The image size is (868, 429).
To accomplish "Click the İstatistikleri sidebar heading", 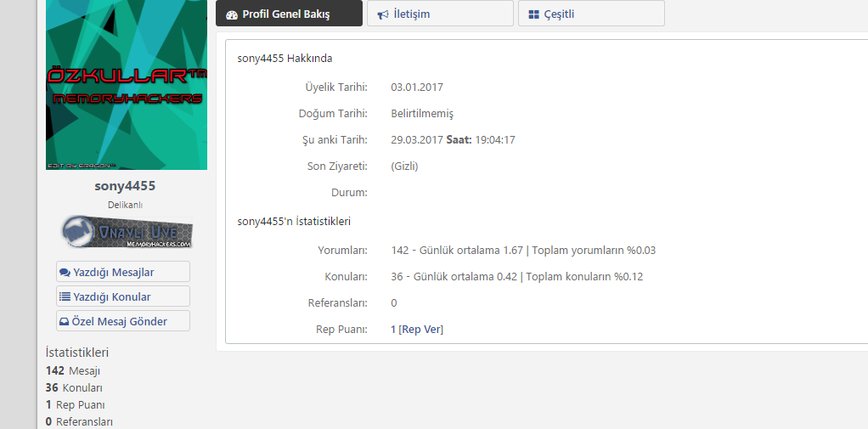I will coord(77,353).
